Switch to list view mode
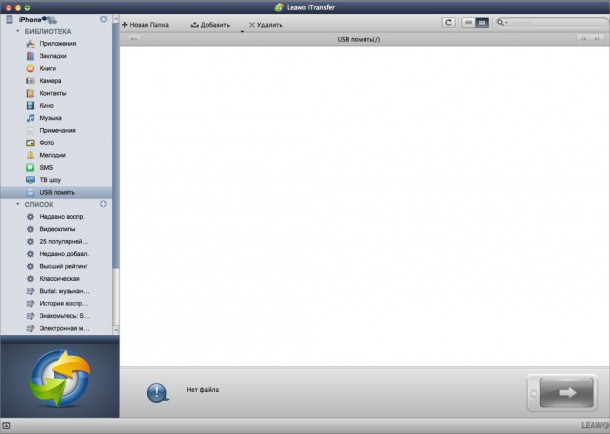 pyautogui.click(x=468, y=23)
